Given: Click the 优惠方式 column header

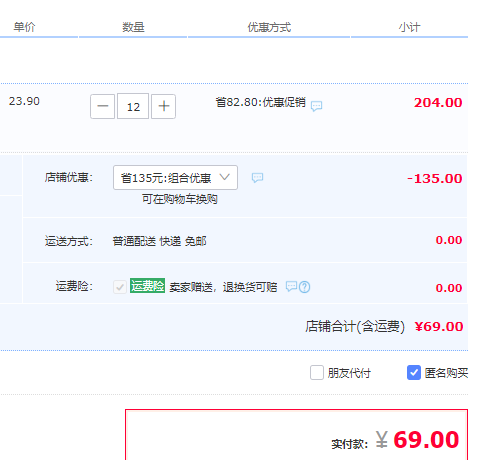Looking at the screenshot, I should click(269, 27).
